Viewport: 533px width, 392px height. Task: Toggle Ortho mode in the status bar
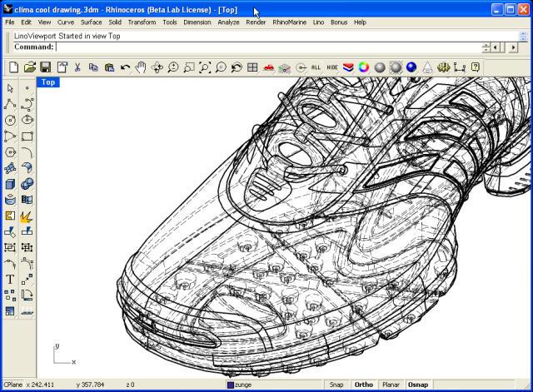point(363,385)
